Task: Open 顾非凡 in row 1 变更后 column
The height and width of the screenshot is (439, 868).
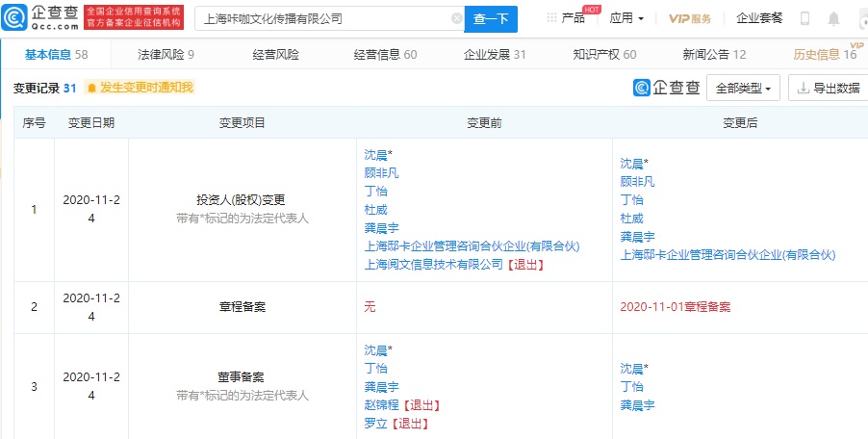Action: pyautogui.click(x=637, y=182)
